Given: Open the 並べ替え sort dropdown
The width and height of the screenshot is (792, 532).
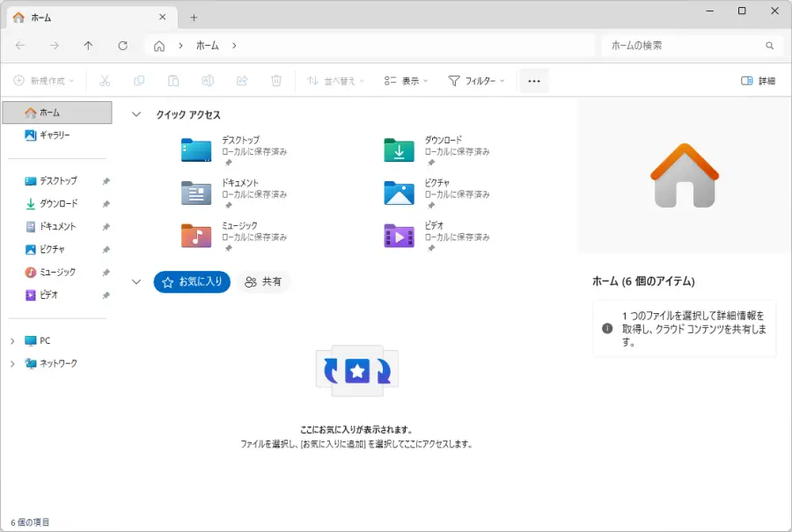Looking at the screenshot, I should point(336,81).
